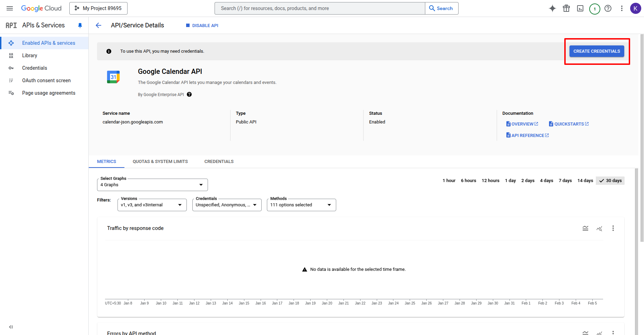Click the Google Calendar API heading
Image resolution: width=644 pixels, height=335 pixels.
[170, 71]
